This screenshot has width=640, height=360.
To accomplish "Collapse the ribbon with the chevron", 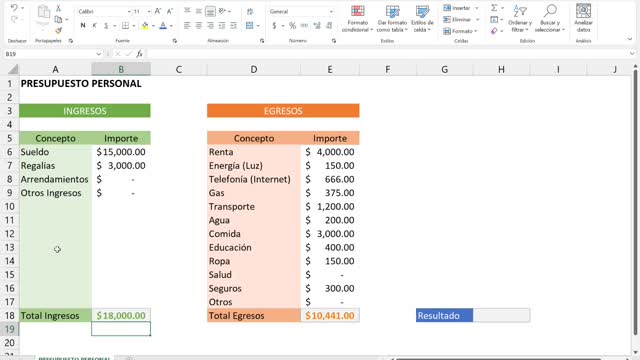I will coord(630,39).
